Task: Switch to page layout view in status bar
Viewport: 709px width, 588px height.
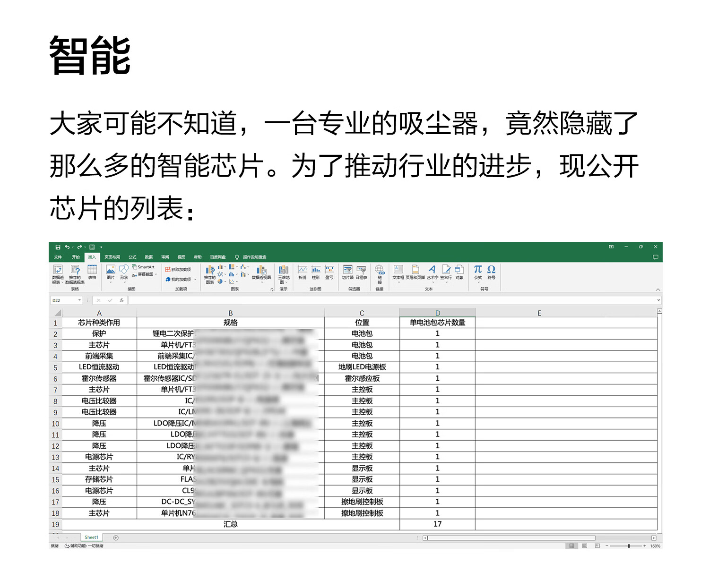Action: point(584,545)
